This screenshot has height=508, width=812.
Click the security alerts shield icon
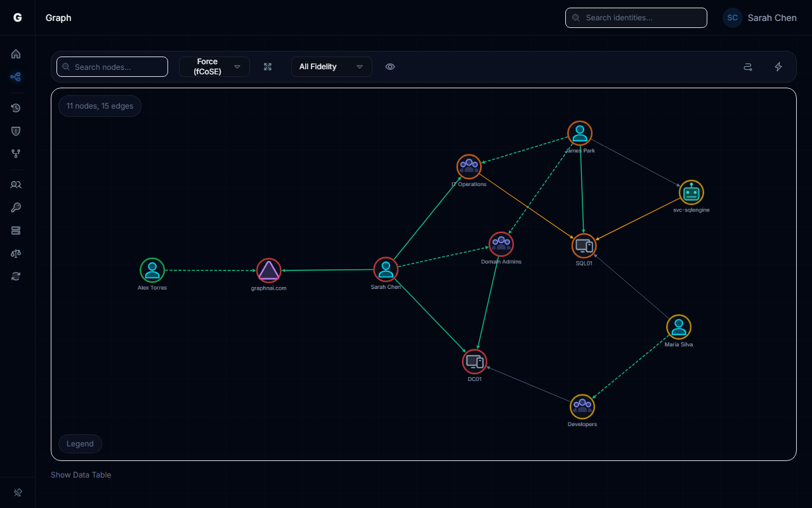click(x=16, y=131)
